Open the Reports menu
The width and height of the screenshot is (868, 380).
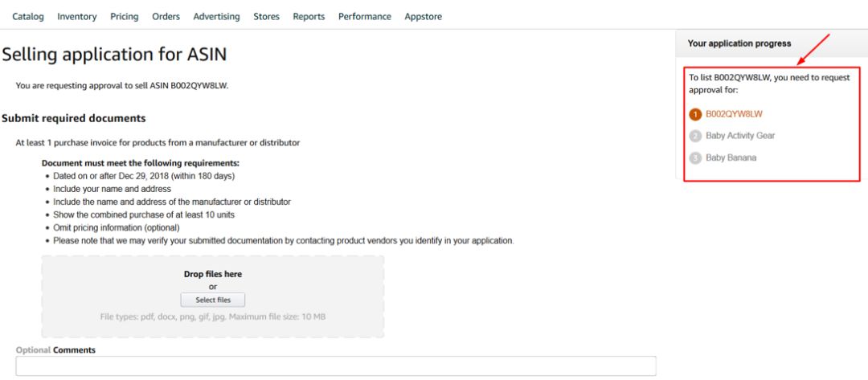309,17
